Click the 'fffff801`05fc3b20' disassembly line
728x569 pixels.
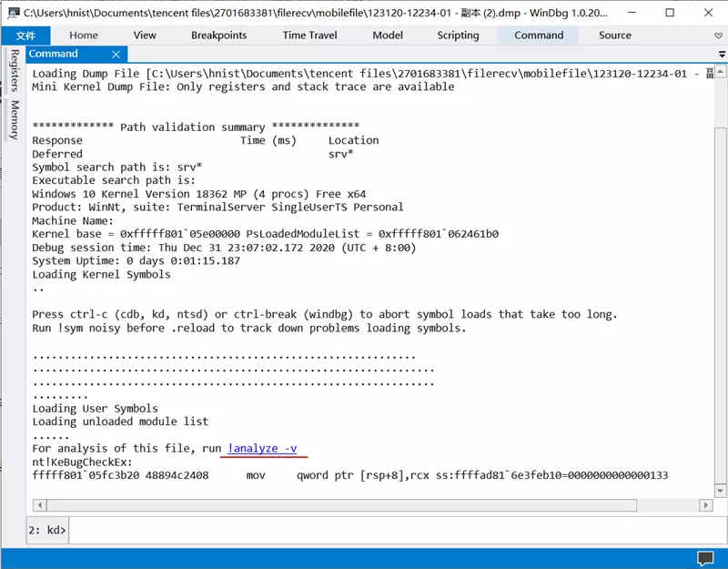tap(350, 475)
